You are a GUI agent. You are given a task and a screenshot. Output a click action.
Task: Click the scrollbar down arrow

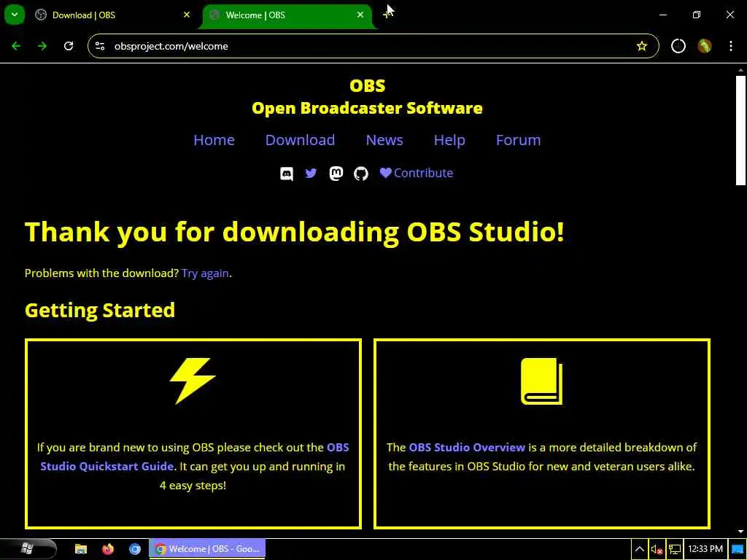740,532
